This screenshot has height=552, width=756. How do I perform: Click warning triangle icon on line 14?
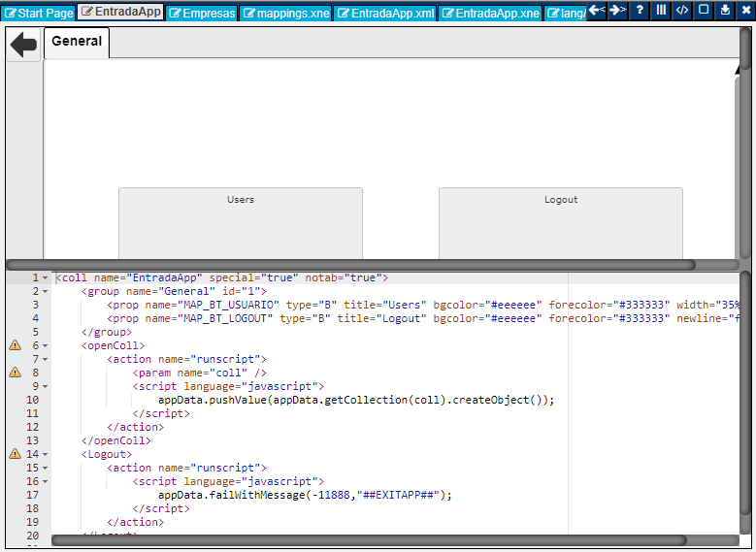coord(15,454)
